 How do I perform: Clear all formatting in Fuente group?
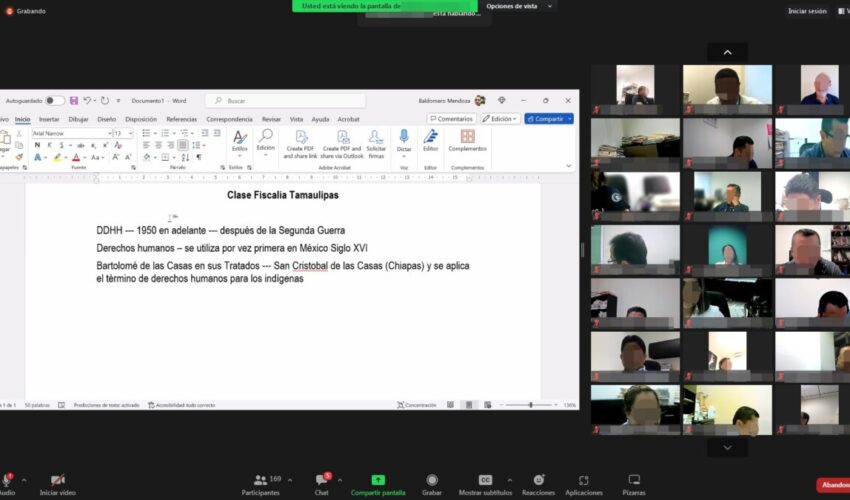click(x=118, y=145)
